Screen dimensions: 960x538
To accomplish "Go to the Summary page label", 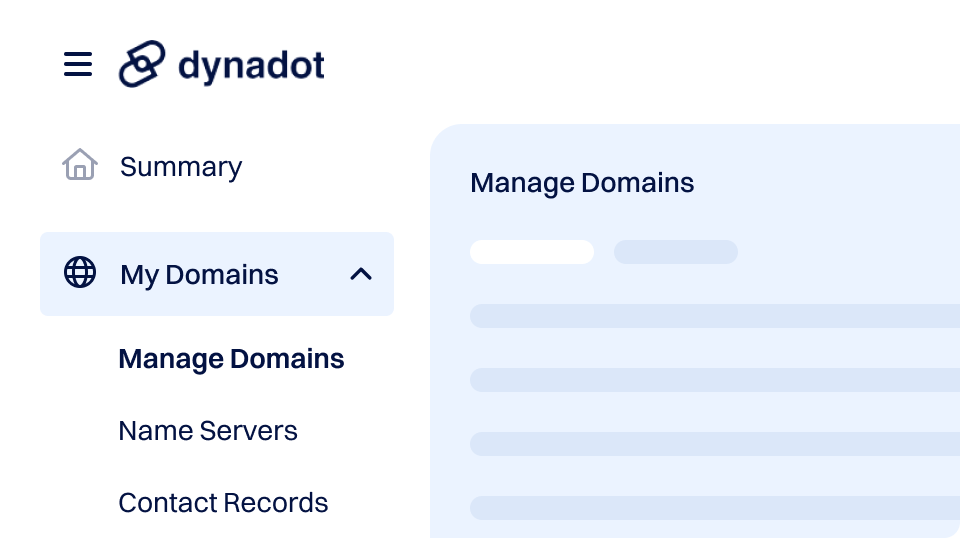I will pos(181,167).
